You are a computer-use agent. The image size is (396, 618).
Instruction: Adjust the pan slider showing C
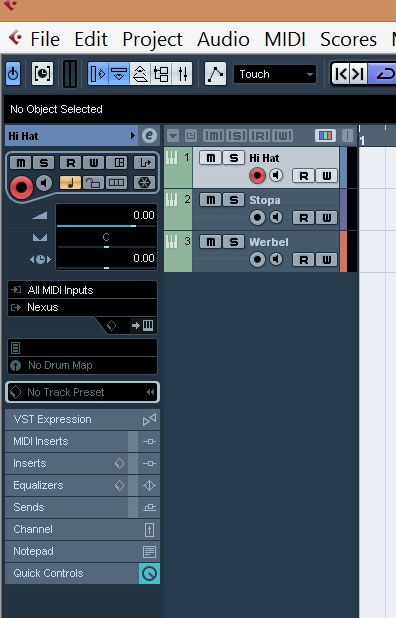coord(106,238)
